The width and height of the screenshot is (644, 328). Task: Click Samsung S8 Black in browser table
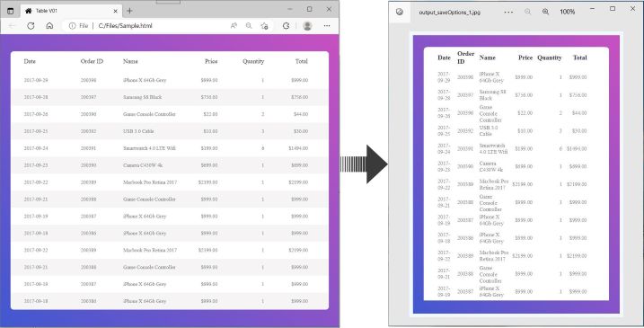143,97
